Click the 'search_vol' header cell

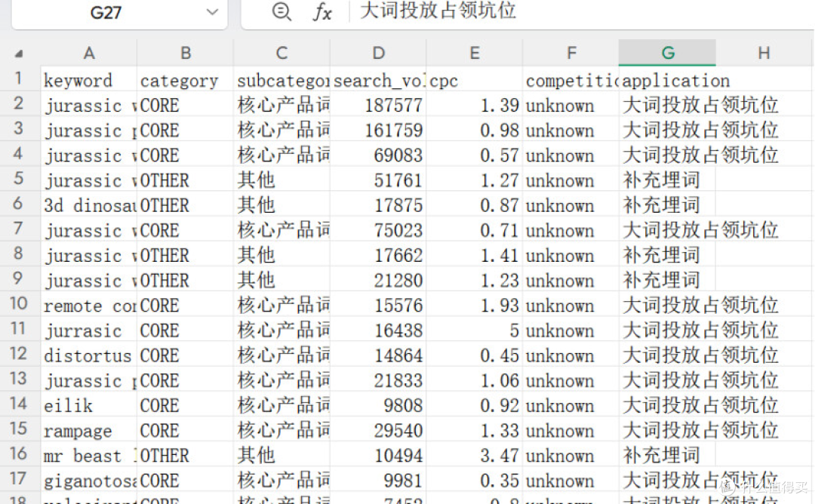point(378,79)
